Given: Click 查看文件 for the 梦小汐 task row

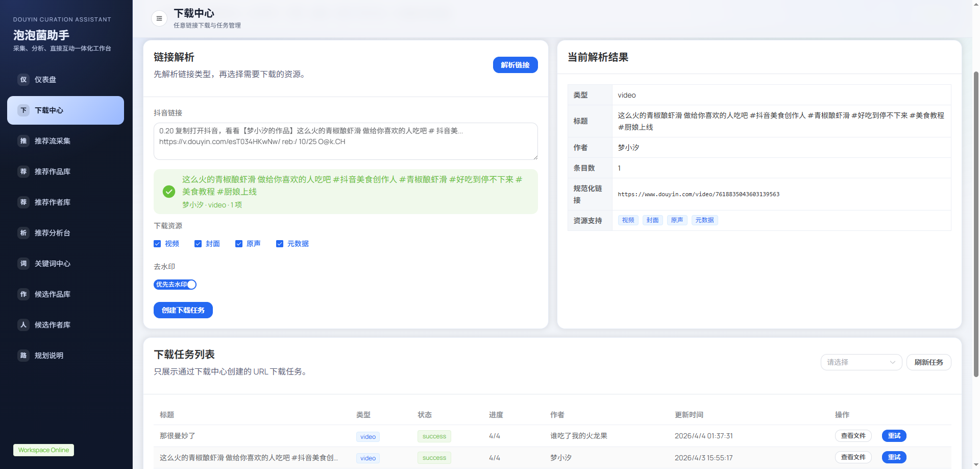Looking at the screenshot, I should (x=853, y=457).
